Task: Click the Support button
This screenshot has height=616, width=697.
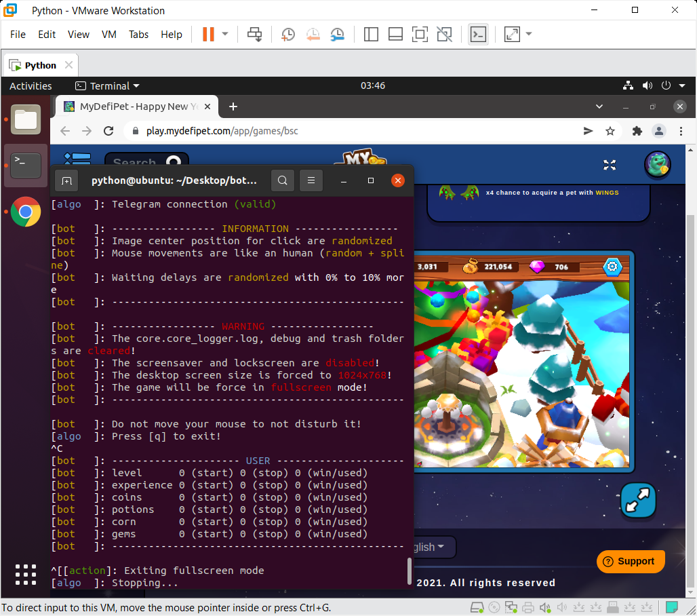Action: coord(631,561)
